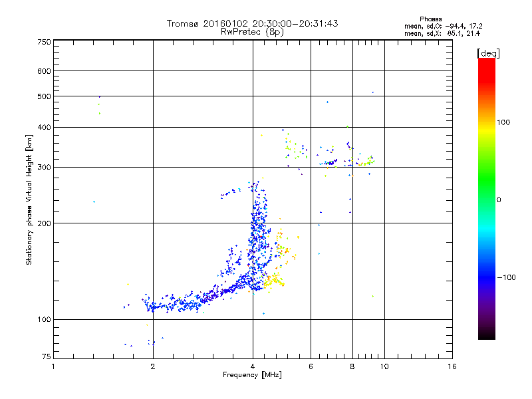Click the "75" height axis label
Screen dimensions: 532x399
47,356
